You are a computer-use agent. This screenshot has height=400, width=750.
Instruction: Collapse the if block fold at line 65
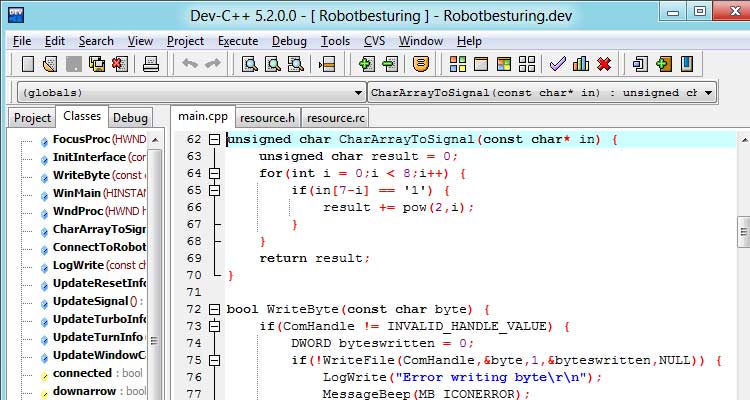[214, 190]
